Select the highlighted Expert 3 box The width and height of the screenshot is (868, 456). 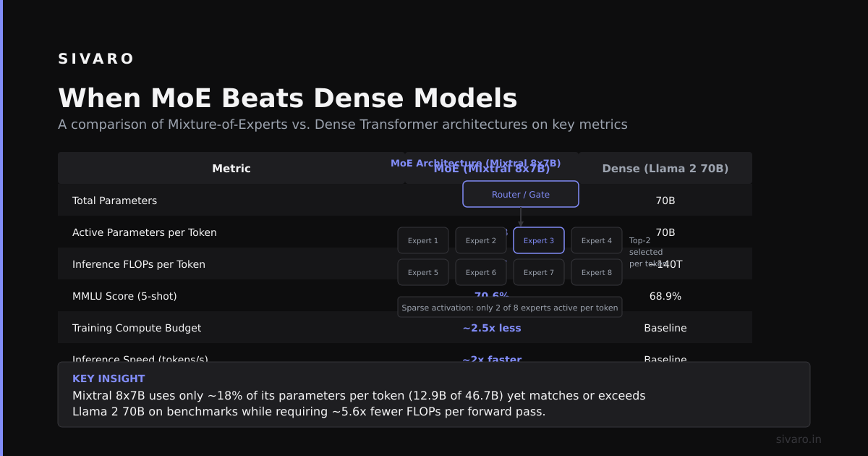coord(539,240)
